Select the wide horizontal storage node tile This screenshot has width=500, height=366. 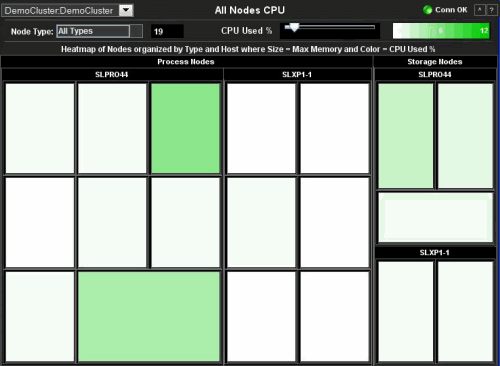tap(436, 217)
